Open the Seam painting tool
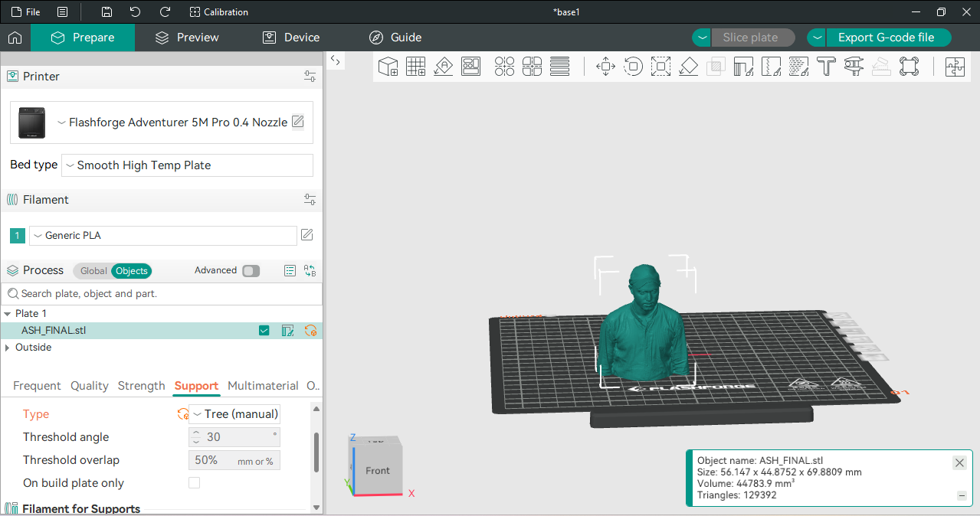Screen dimensions: 980x516 tap(771, 67)
